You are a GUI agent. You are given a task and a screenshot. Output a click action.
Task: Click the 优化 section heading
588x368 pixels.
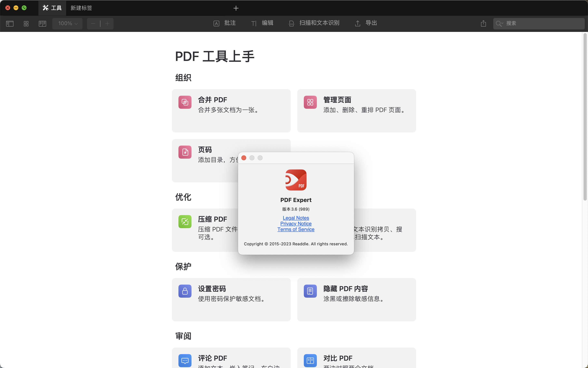[x=183, y=197]
